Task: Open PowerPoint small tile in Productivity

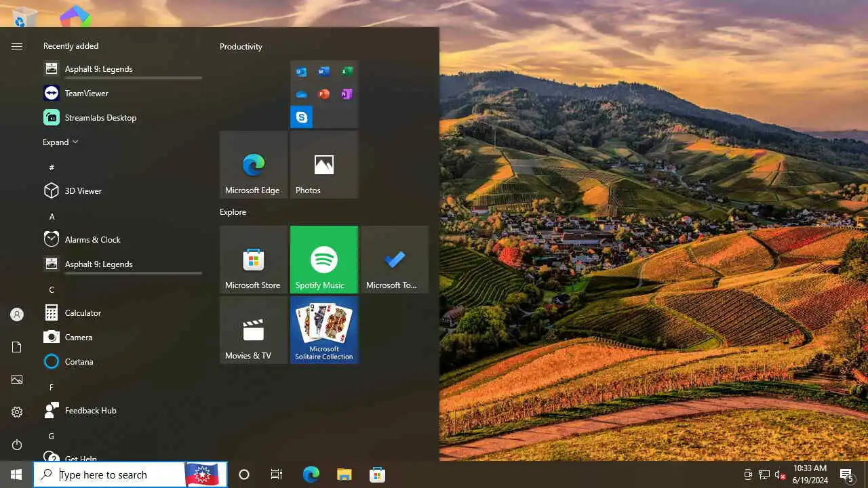Action: click(x=324, y=94)
